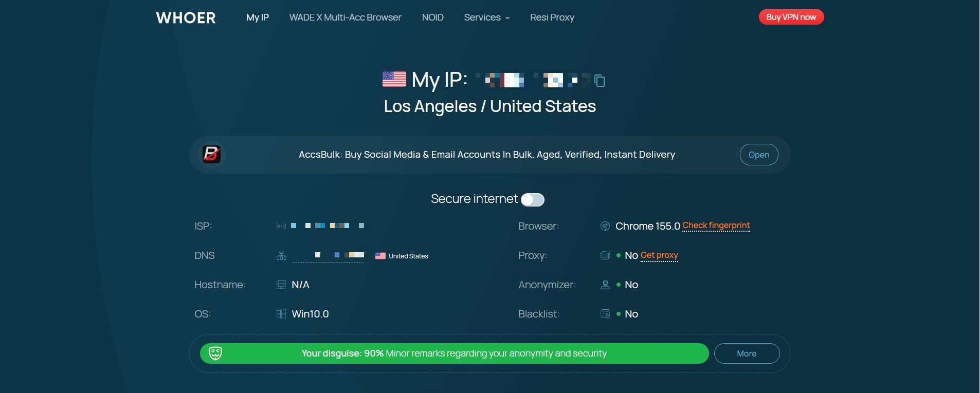Open WADE X Multi-Acc Browser page
The width and height of the screenshot is (980, 393).
coord(345,17)
